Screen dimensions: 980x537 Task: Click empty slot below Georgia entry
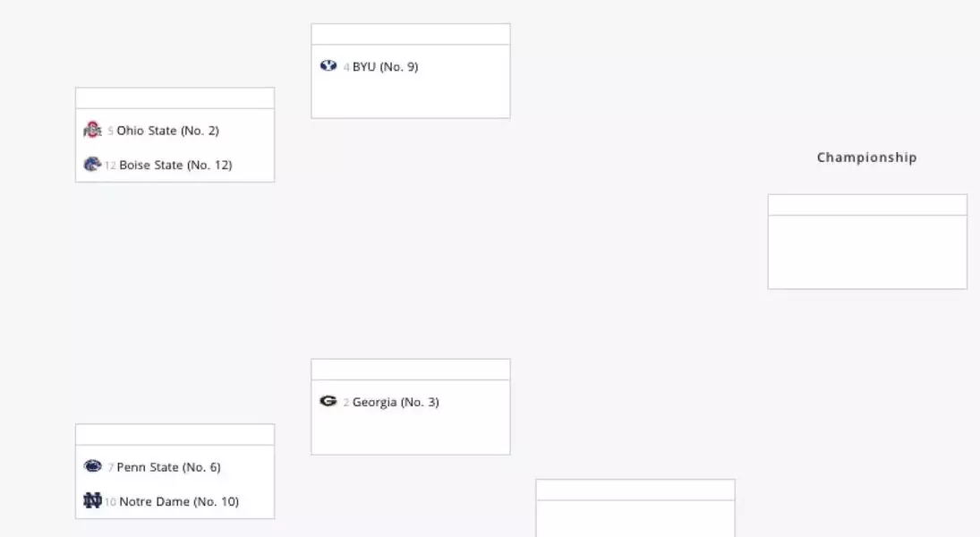[411, 436]
